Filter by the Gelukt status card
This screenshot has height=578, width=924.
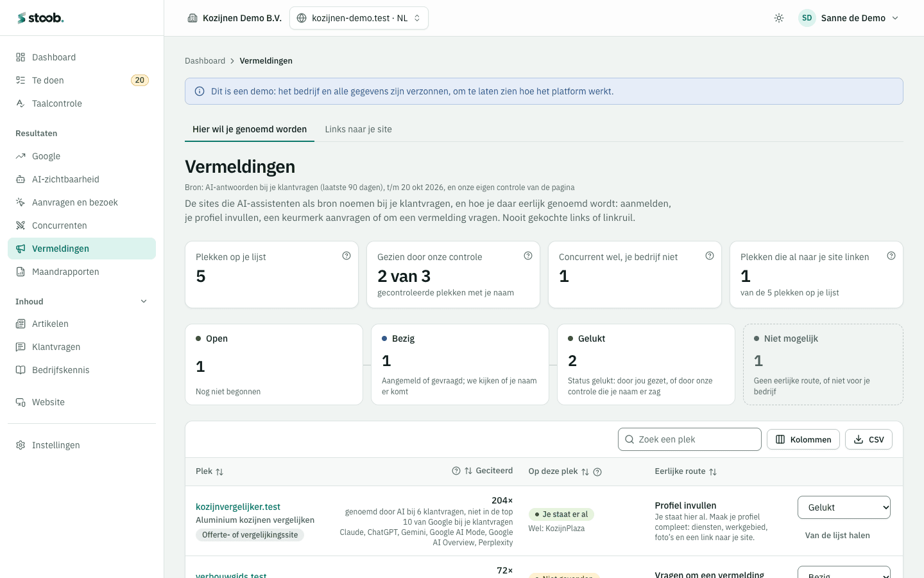[x=646, y=364]
